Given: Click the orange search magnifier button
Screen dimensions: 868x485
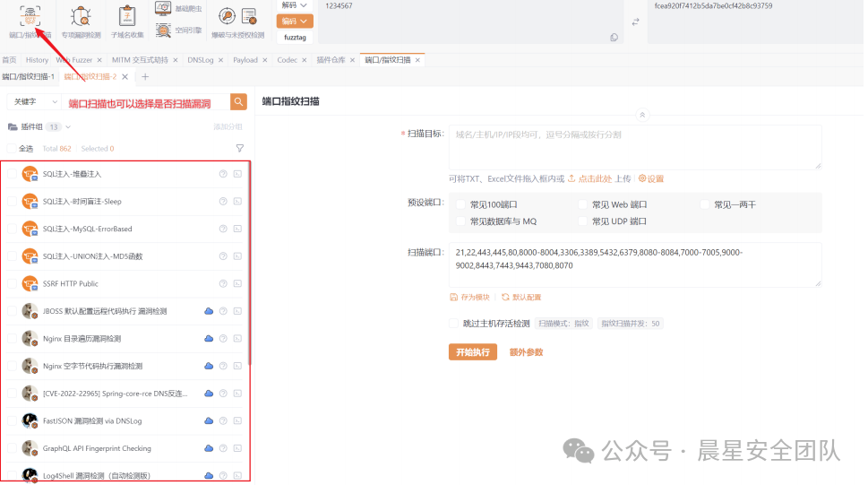Looking at the screenshot, I should 238,102.
